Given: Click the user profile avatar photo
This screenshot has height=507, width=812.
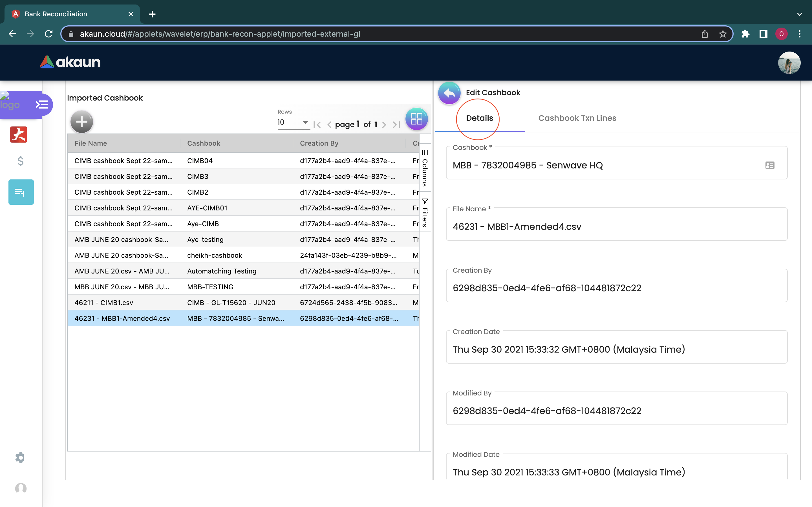Looking at the screenshot, I should click(x=789, y=63).
